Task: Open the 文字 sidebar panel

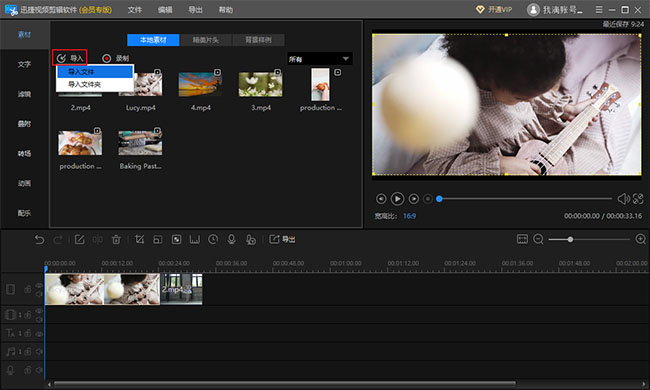Action: 24,64
